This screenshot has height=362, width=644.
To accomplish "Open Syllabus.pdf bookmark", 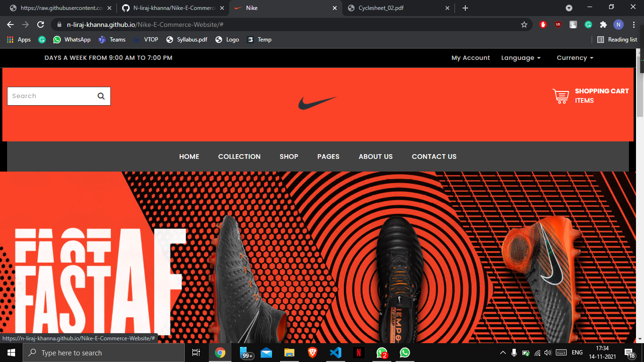I will point(187,40).
